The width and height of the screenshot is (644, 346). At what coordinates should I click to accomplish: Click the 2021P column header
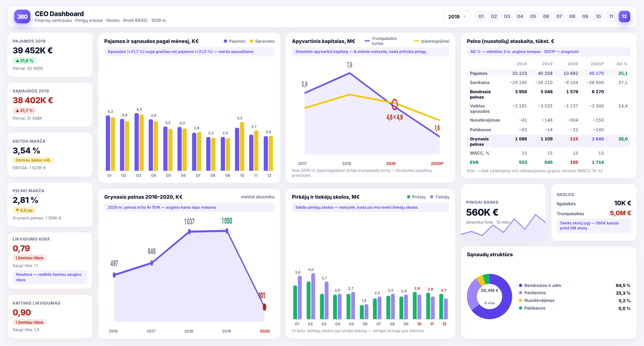(x=597, y=64)
